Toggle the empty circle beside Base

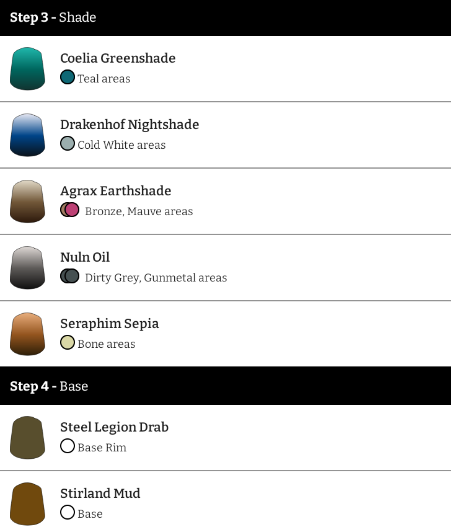click(67, 512)
